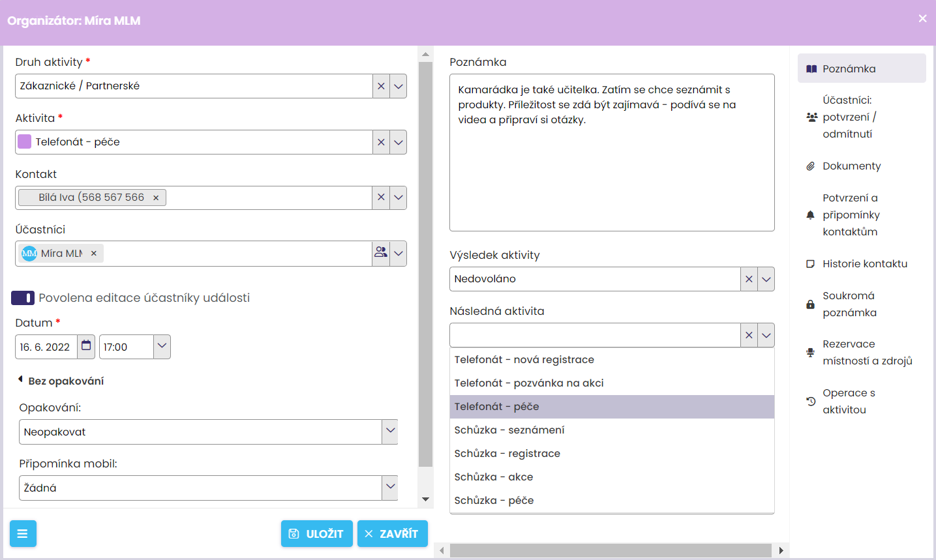Click the participants people icon in Účastníci
This screenshot has width=936, height=560.
[x=381, y=253]
